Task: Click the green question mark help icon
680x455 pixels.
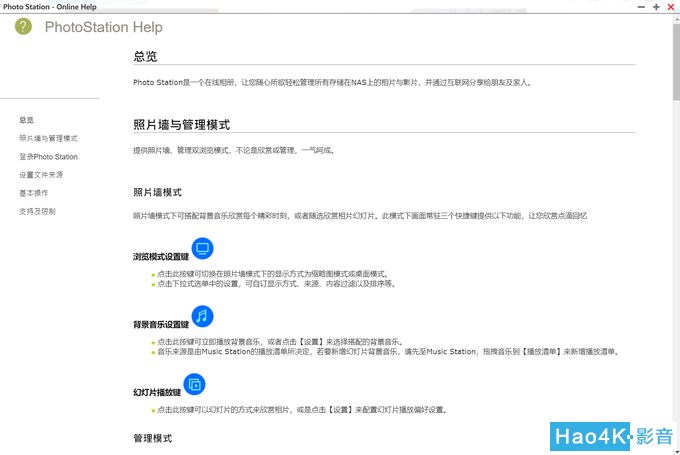Action: click(23, 26)
